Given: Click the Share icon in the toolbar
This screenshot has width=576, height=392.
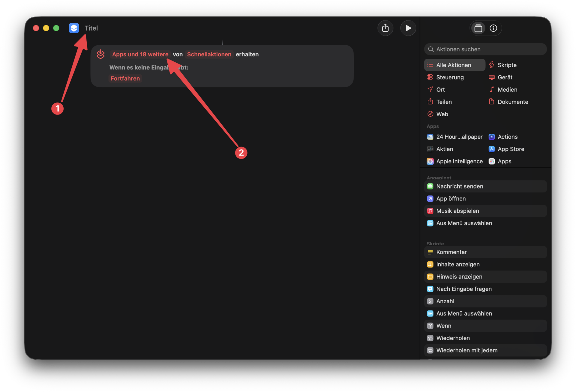Looking at the screenshot, I should pyautogui.click(x=385, y=28).
